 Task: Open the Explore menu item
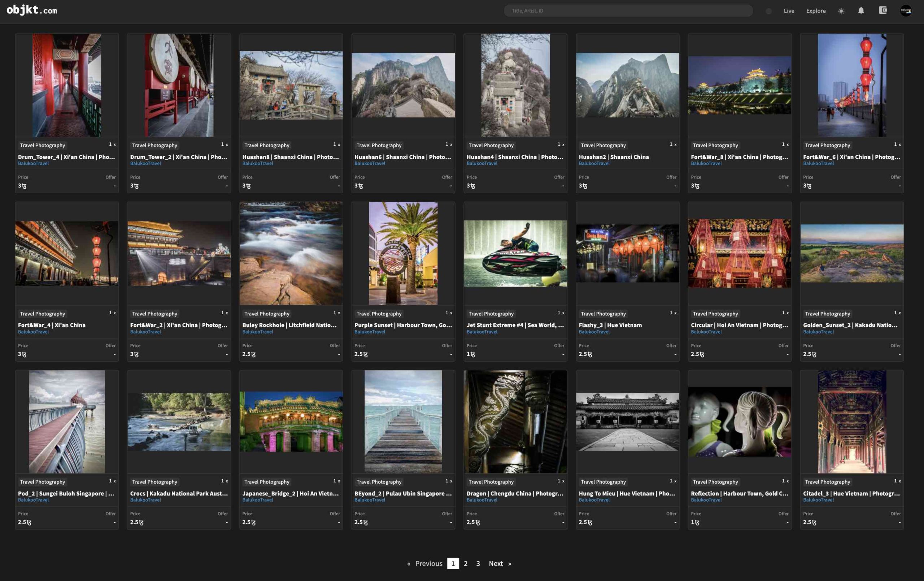[815, 11]
